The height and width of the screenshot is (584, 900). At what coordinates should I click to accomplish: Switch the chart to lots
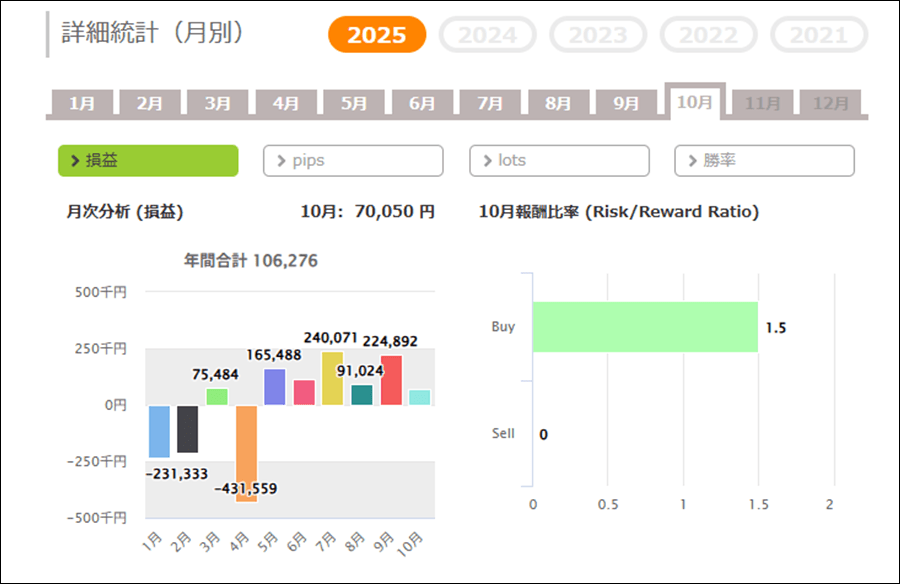coord(559,160)
